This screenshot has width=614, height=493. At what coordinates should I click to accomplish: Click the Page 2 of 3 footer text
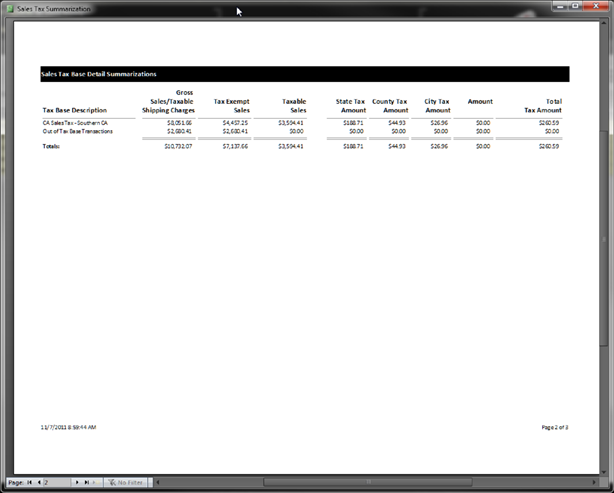554,427
